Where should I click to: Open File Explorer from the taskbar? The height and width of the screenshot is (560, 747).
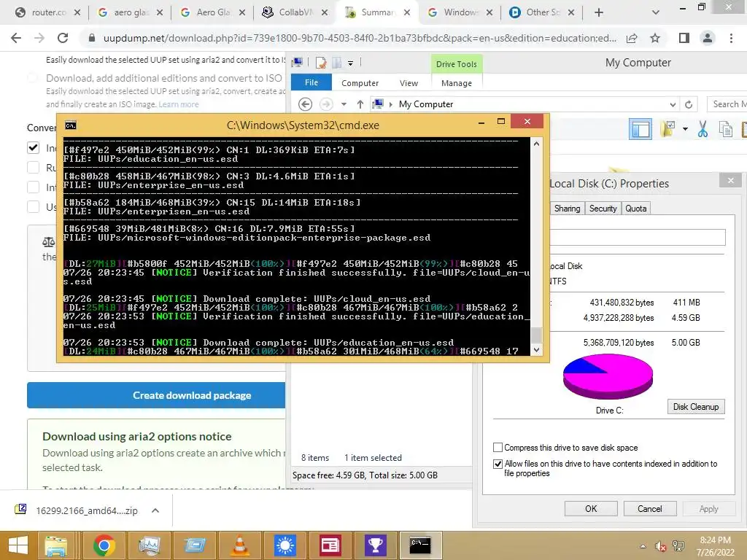coord(55,545)
